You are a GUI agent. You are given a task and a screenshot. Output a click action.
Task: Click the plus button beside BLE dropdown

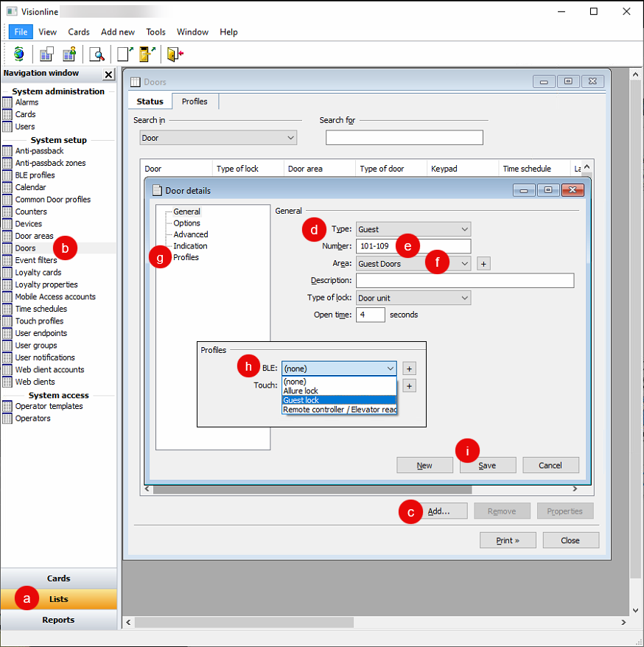[x=410, y=368]
